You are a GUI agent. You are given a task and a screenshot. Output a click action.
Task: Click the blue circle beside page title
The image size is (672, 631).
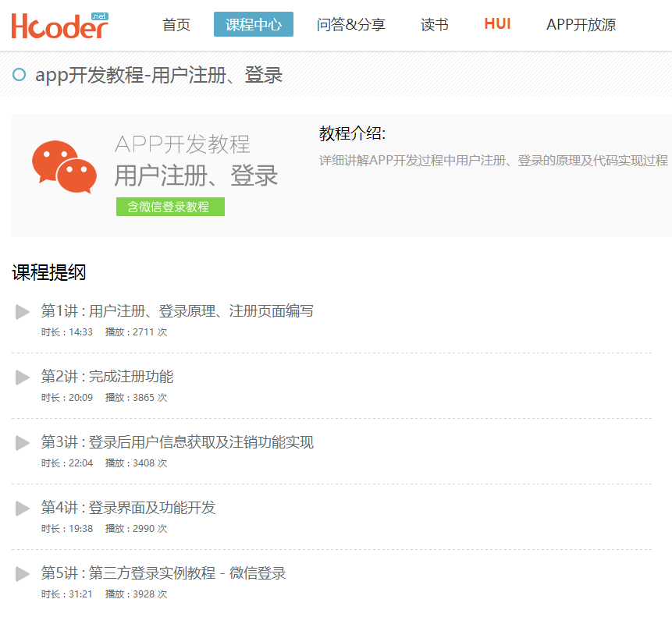point(19,75)
